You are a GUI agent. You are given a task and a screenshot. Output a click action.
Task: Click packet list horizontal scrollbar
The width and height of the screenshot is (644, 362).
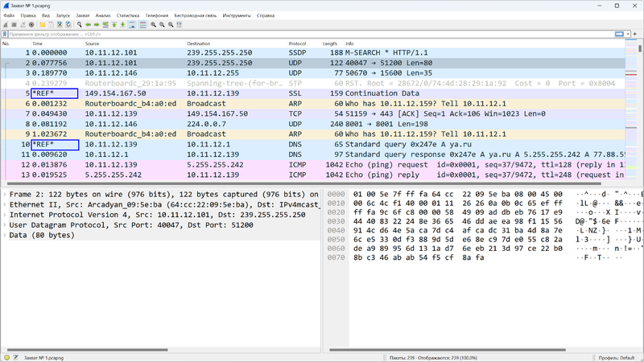[x=304, y=183]
